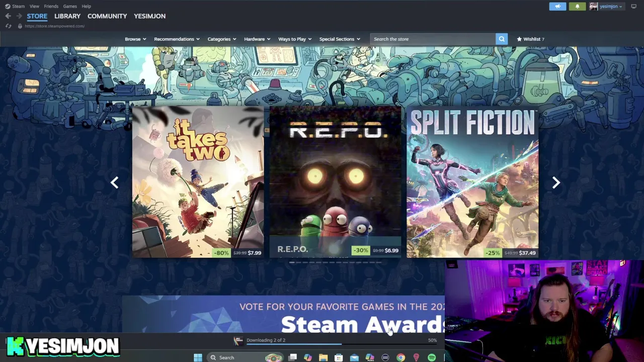The image size is (644, 362).
Task: Open the Windows Start menu
Action: pyautogui.click(x=198, y=357)
